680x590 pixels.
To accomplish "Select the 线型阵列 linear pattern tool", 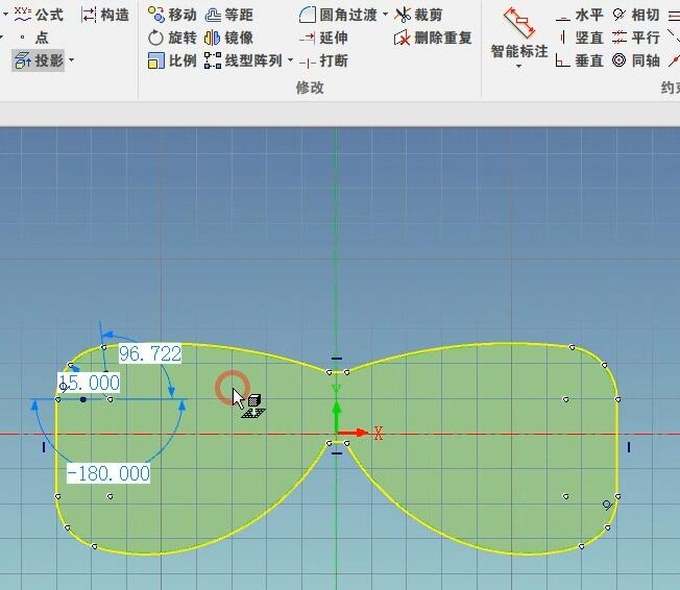I will (243, 60).
